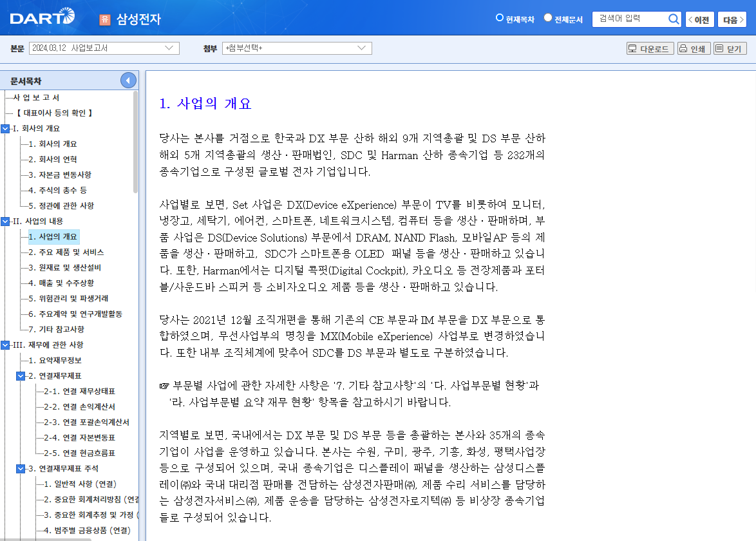Screen dimensions: 756x541
Task: Open 2. 주요 제품 및 서비스
Action: (66, 252)
